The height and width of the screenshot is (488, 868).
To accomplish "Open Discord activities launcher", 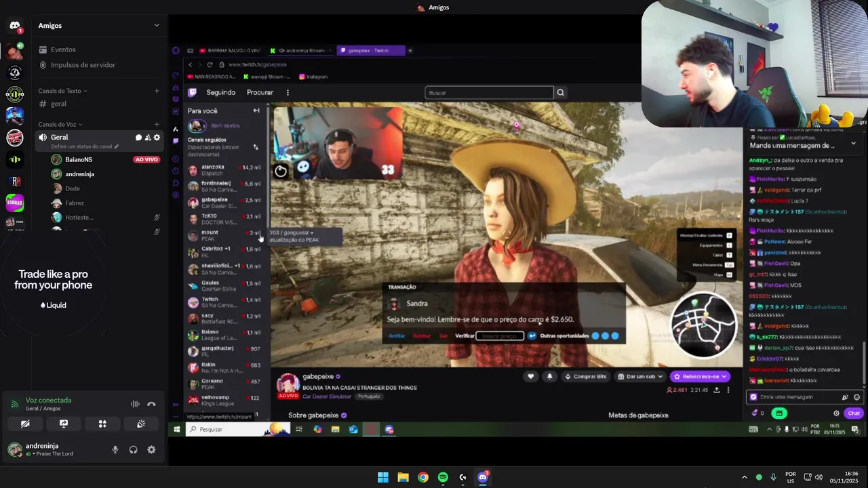I will (102, 424).
